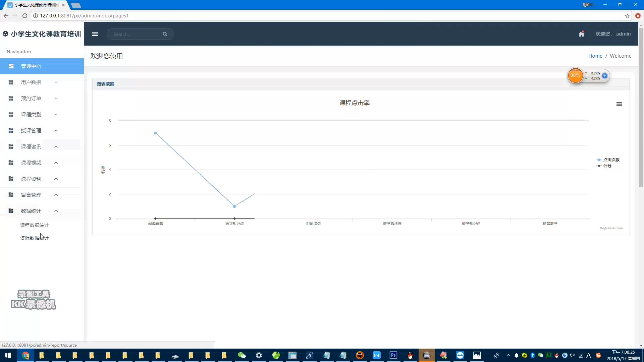Expand 留言管理 menu chevron
Viewport: 644px width, 362px height.
pyautogui.click(x=56, y=195)
